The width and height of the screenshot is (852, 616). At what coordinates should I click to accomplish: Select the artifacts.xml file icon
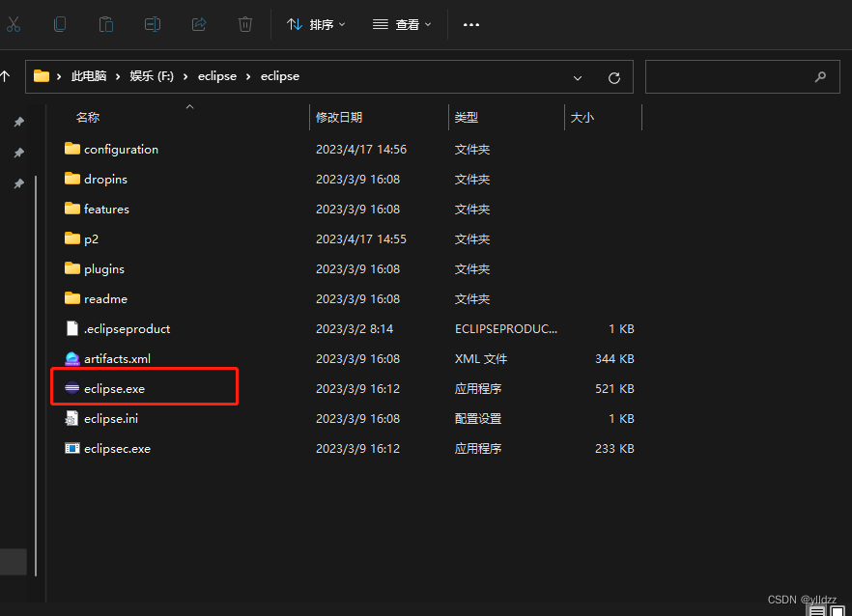(72, 358)
